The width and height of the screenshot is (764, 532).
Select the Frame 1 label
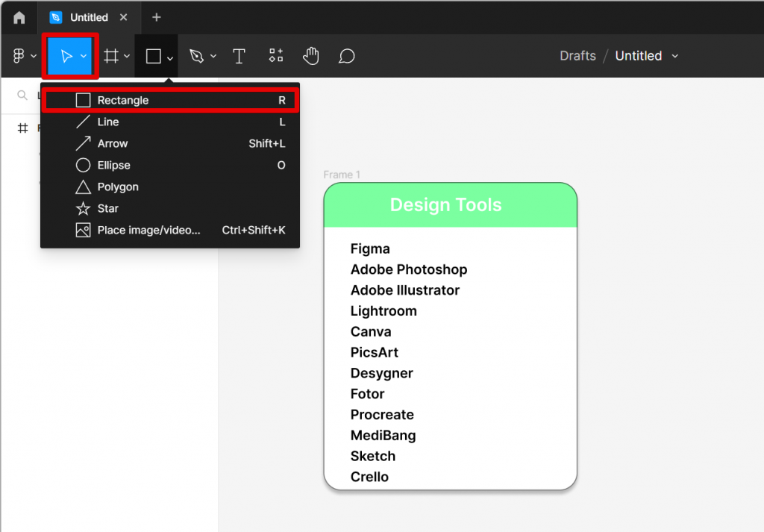(342, 174)
